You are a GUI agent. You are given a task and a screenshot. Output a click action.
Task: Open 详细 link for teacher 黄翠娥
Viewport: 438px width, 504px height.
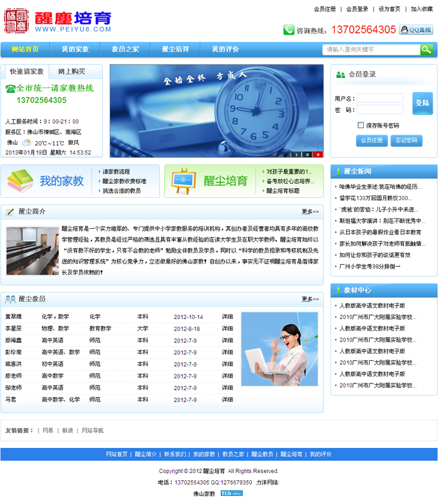[227, 317]
